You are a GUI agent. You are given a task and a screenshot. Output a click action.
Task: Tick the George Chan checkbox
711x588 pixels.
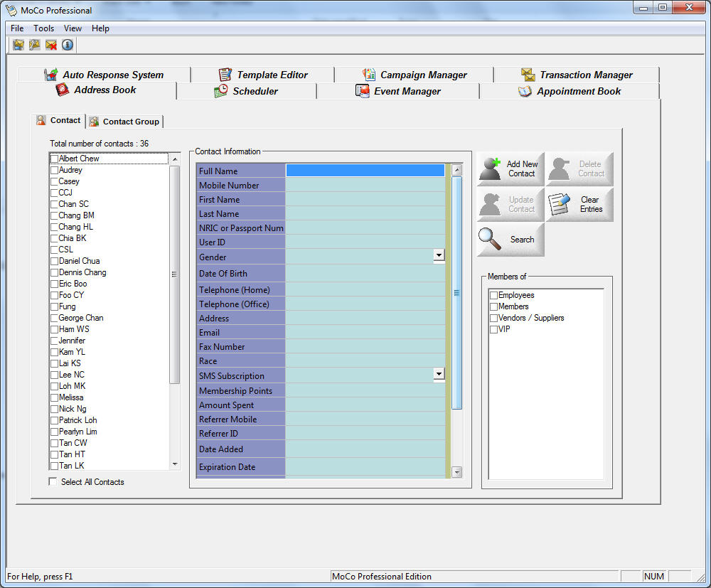[x=55, y=318]
